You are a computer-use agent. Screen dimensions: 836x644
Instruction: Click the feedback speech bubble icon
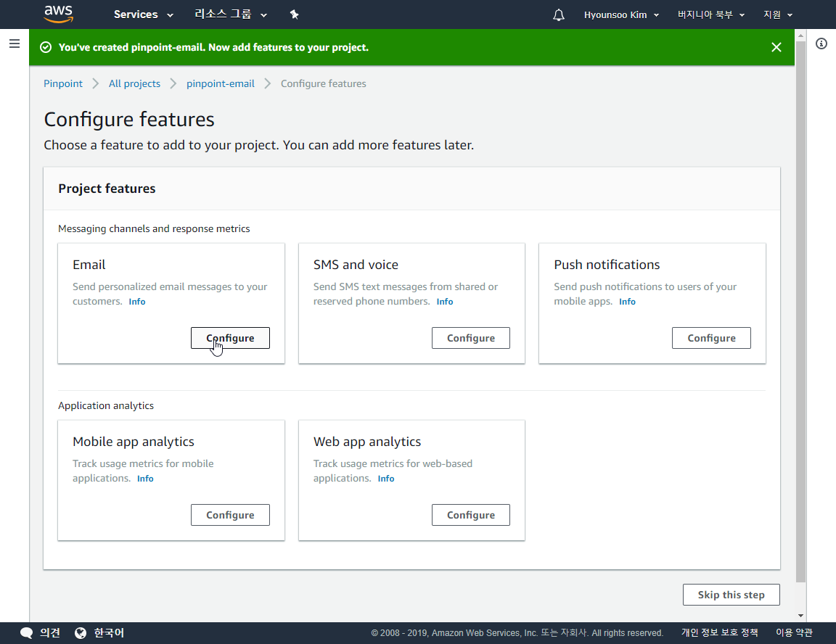click(26, 633)
